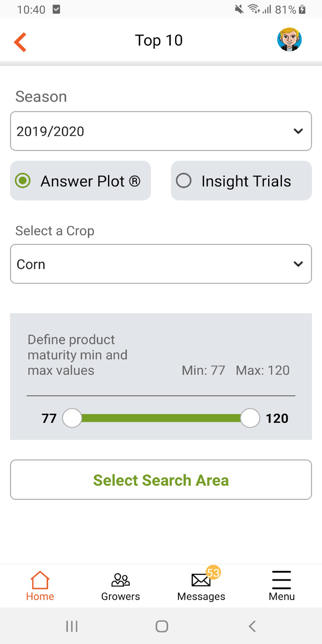The image size is (322, 644).
Task: Switch to the Growers tab label
Action: (x=121, y=597)
